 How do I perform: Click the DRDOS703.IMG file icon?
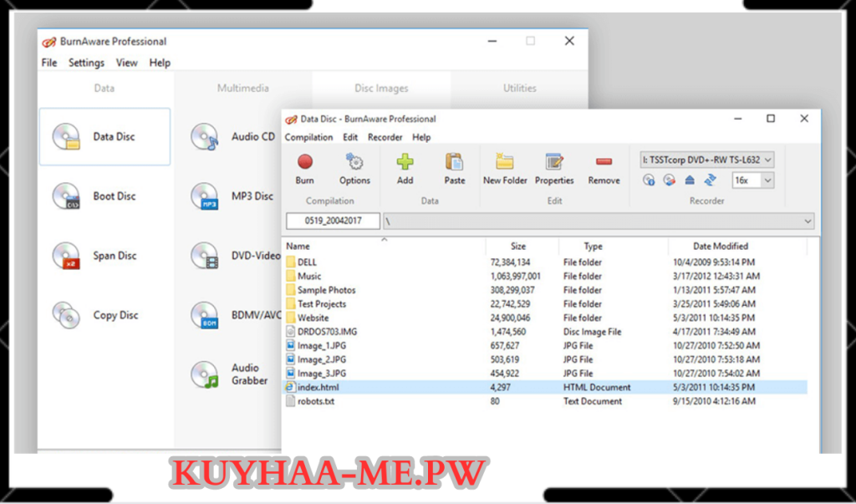click(290, 332)
